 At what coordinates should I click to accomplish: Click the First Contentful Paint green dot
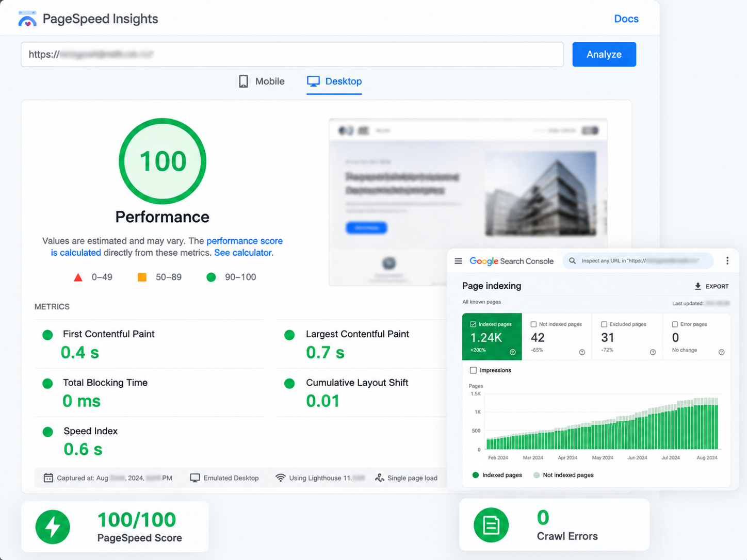47,335
